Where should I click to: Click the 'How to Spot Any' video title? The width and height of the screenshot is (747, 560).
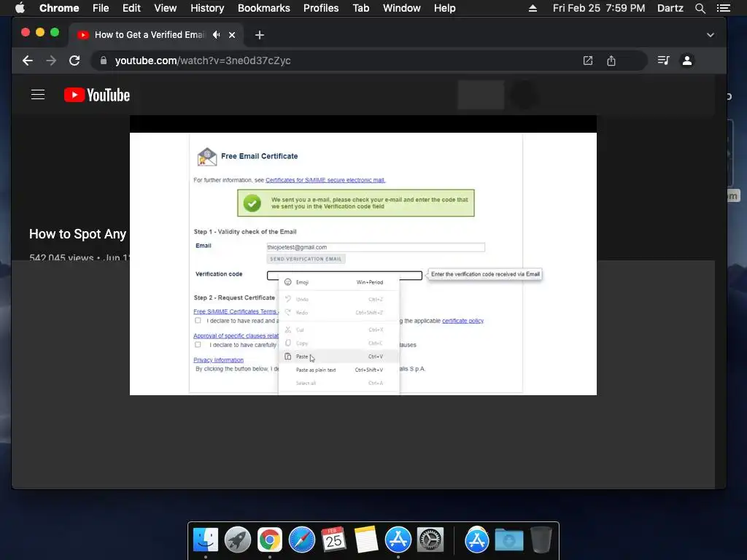point(77,234)
